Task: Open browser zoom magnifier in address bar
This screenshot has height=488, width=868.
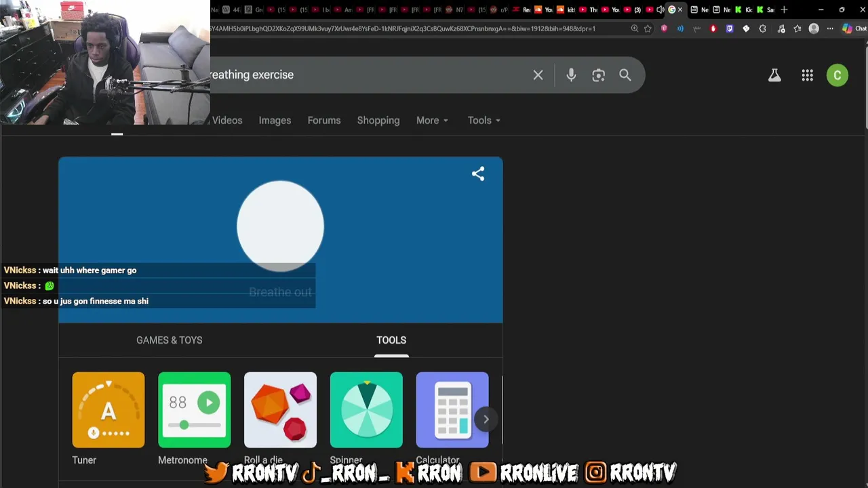Action: pyautogui.click(x=634, y=28)
